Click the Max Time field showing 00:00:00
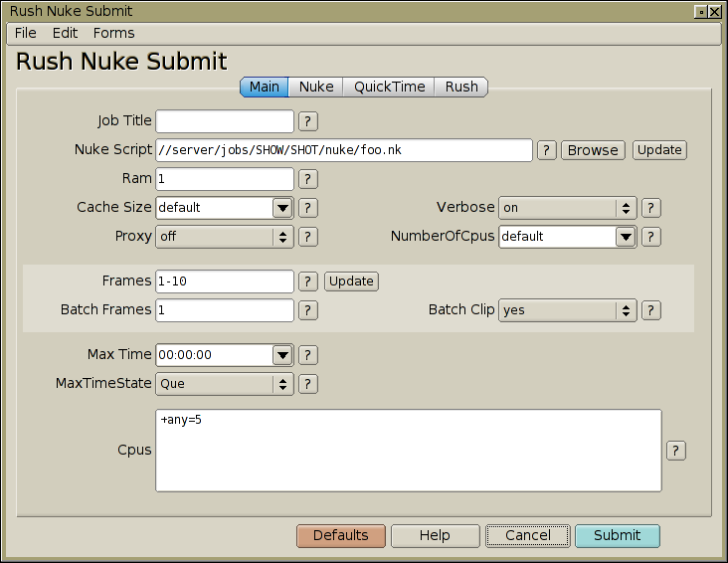Screen dimensions: 728x563 click(215, 355)
